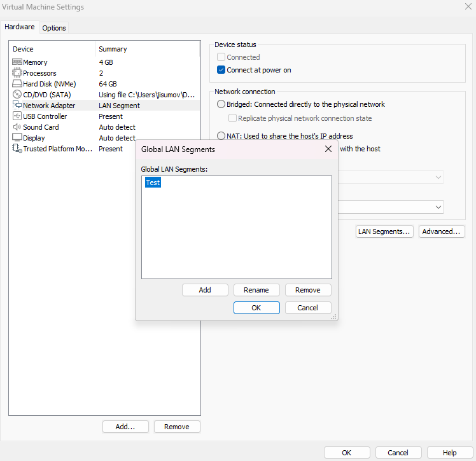Select the 4 GB memory summary

point(106,62)
